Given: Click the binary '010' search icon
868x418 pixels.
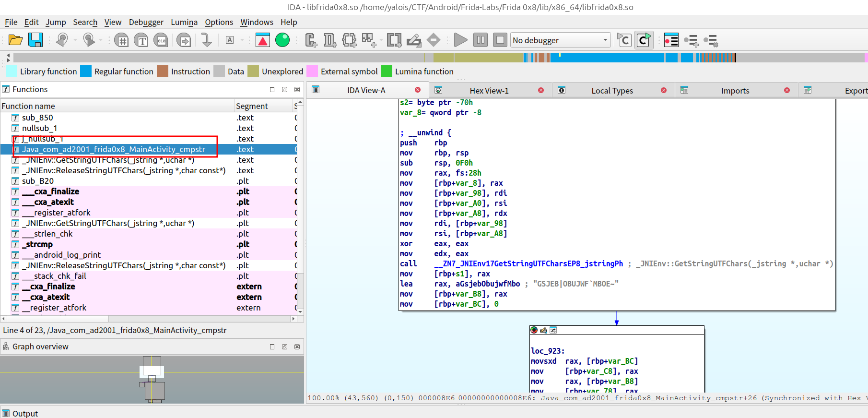Looking at the screenshot, I should tap(162, 40).
